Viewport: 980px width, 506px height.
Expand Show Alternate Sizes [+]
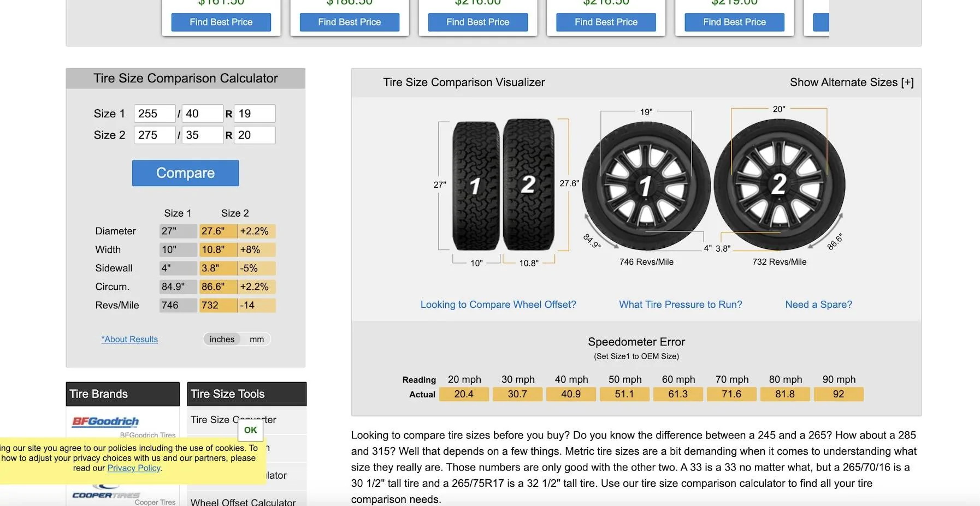click(852, 82)
